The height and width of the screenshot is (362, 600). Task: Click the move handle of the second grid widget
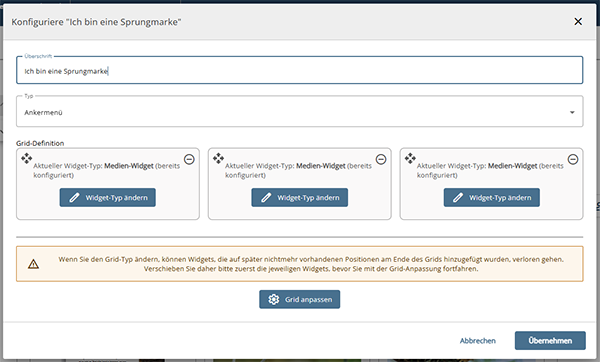[218, 158]
